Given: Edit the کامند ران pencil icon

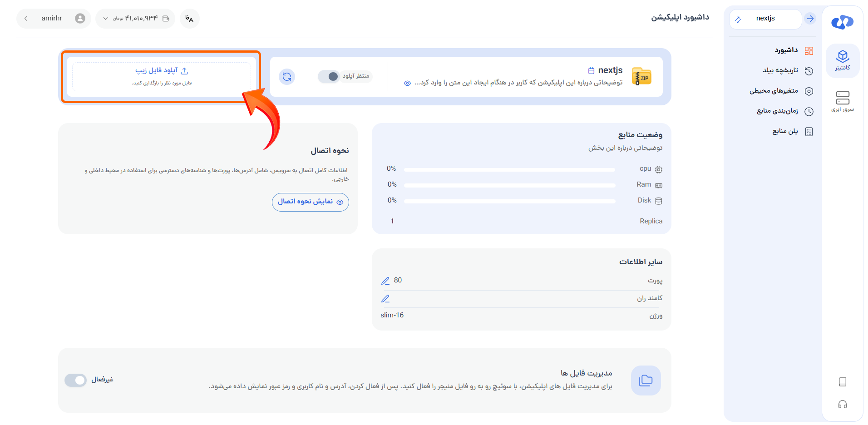Looking at the screenshot, I should (385, 298).
